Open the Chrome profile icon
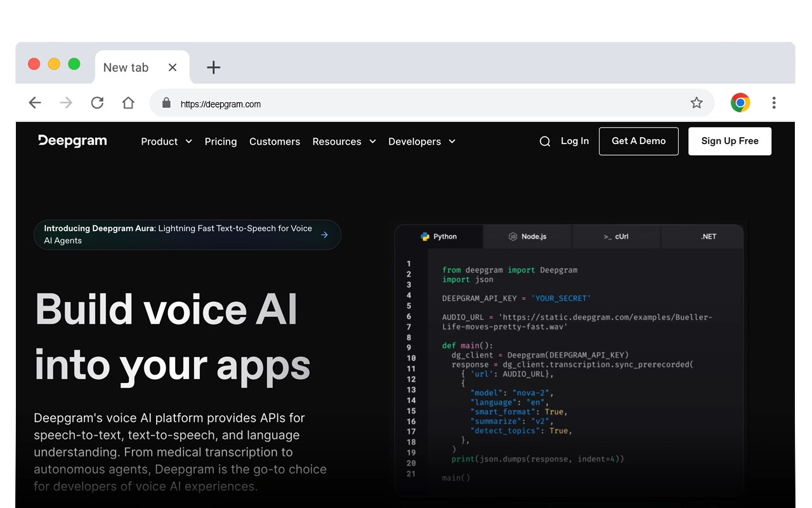812x508 pixels. (x=740, y=103)
